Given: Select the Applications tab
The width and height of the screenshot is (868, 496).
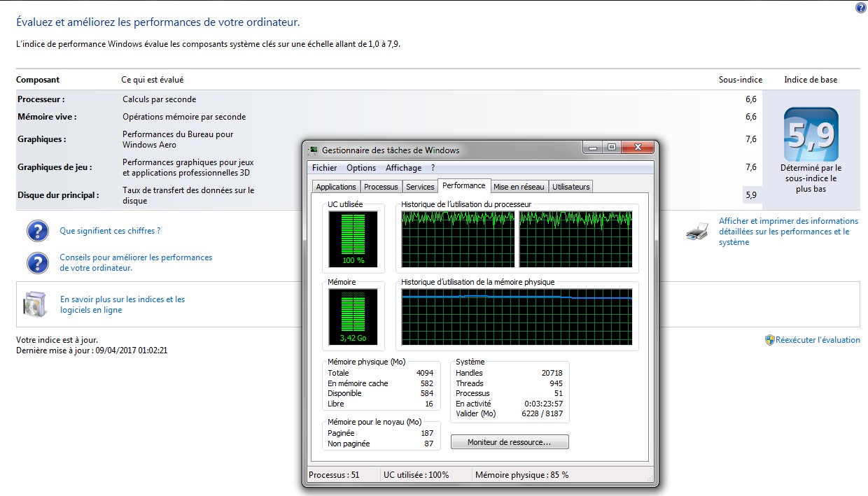Looking at the screenshot, I should pos(336,187).
